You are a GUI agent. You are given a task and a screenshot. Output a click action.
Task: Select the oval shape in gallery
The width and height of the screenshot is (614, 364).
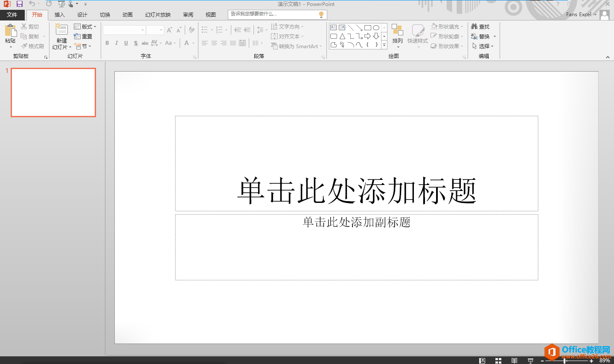coord(376,27)
